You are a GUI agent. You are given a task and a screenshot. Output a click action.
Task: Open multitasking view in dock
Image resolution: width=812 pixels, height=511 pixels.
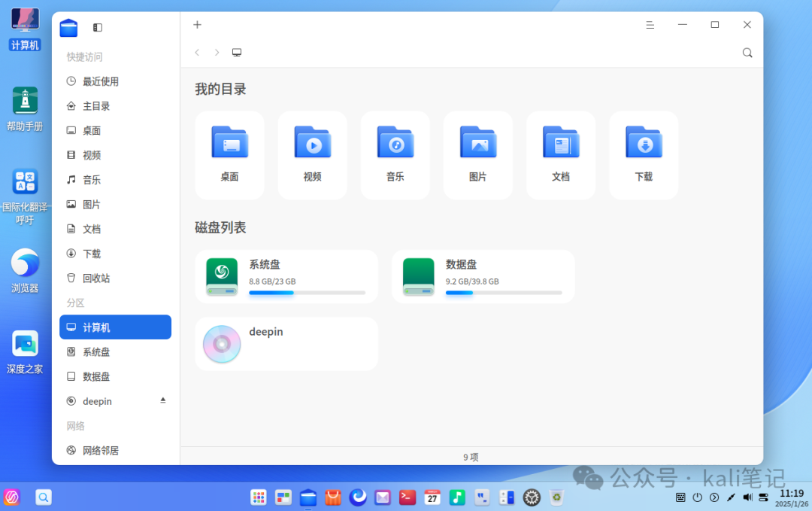[283, 497]
